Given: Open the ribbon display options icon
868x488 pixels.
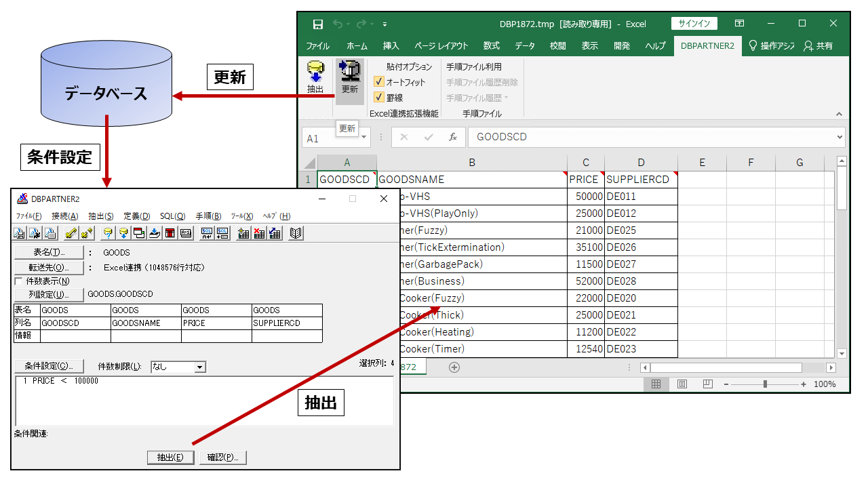Looking at the screenshot, I should pyautogui.click(x=739, y=24).
